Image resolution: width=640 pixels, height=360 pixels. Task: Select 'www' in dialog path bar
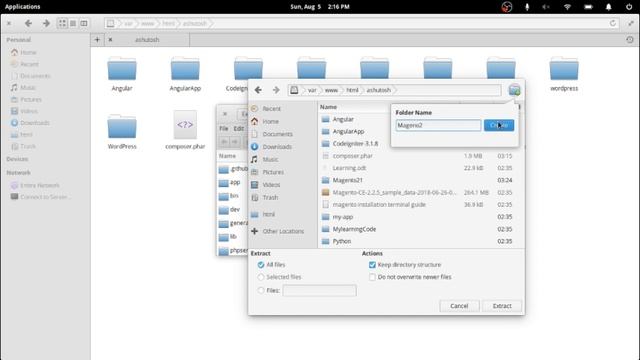(x=331, y=90)
